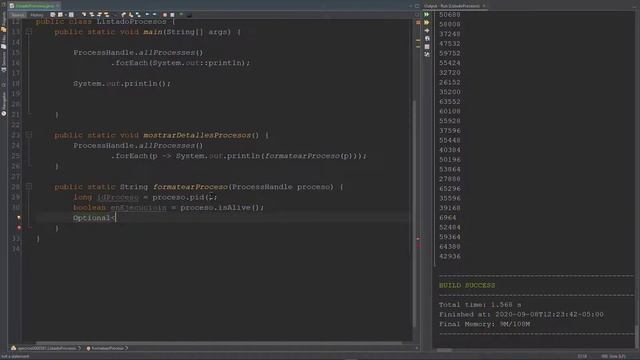
Task: Place cursor after Optional< on line 31
Action: click(x=116, y=218)
